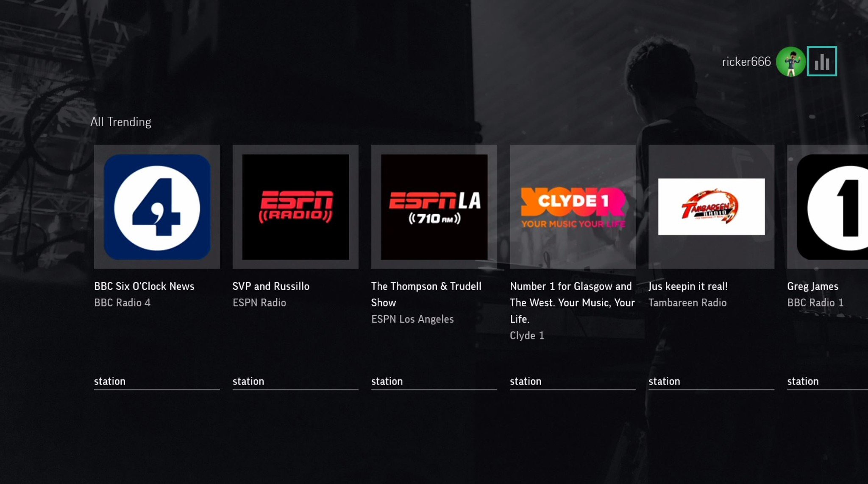Click the station label under ESPN Radio
This screenshot has height=484, width=868.
click(248, 380)
